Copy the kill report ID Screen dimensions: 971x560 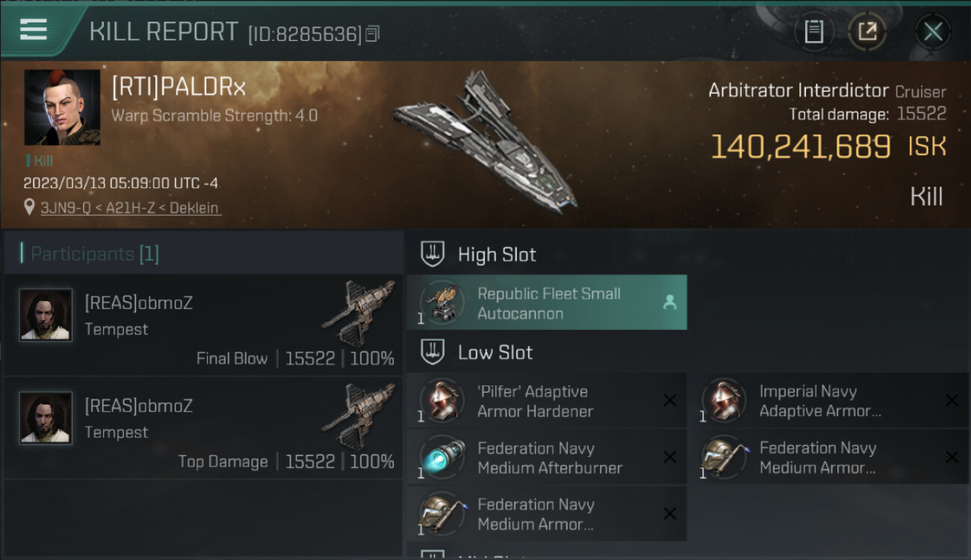coord(373,34)
